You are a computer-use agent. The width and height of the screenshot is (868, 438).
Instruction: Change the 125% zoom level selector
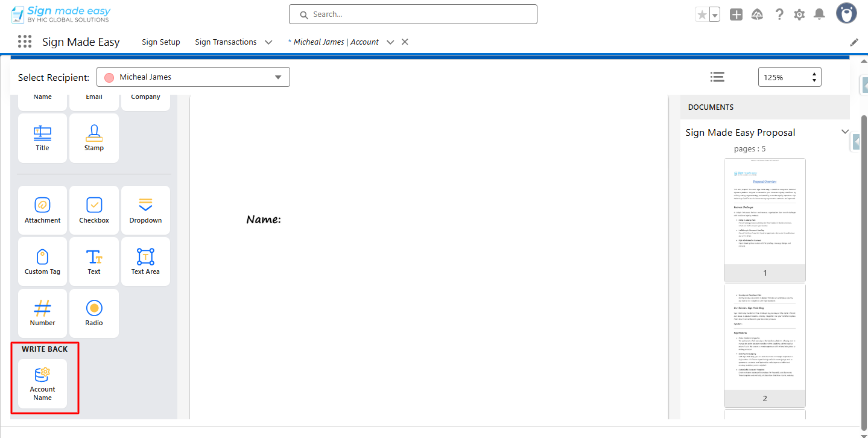click(790, 77)
